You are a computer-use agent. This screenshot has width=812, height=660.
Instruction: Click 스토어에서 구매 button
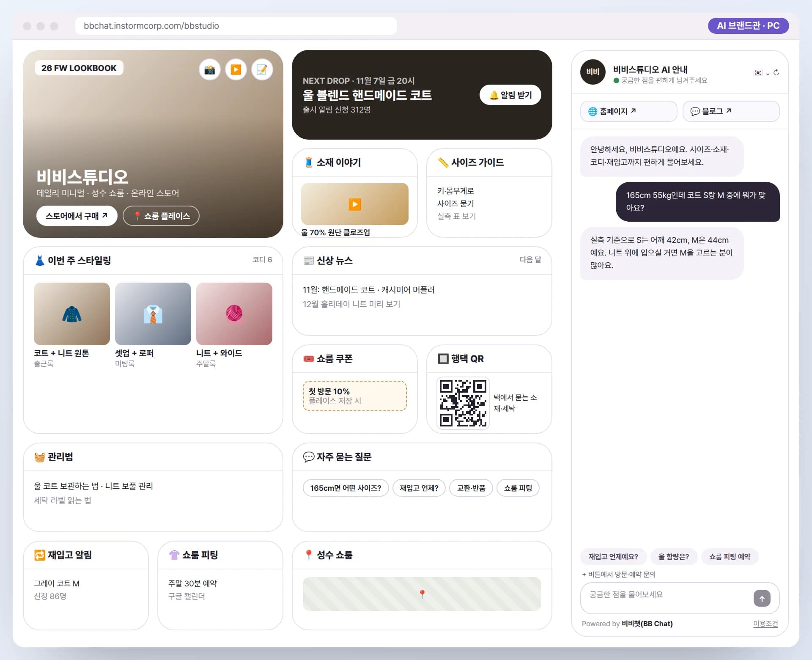(77, 216)
